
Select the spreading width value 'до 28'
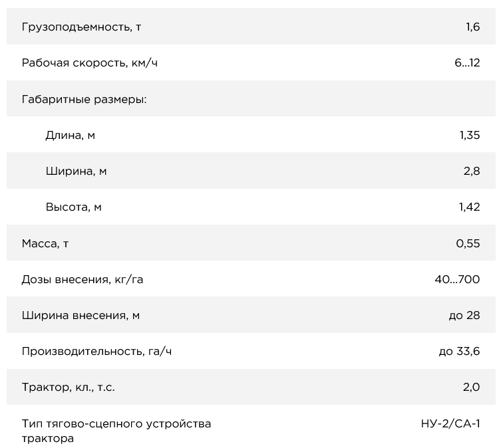[x=464, y=315]
